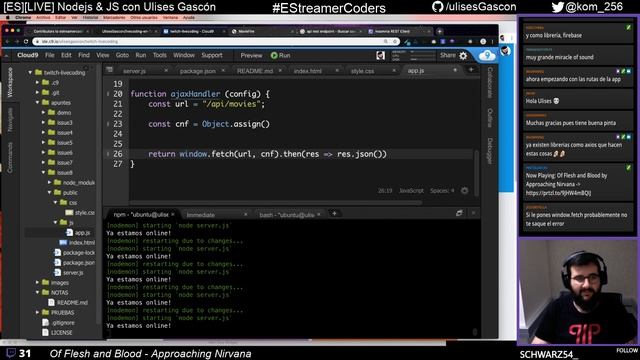Reload the browser page
The height and width of the screenshot is (360, 640).
coord(26,41)
